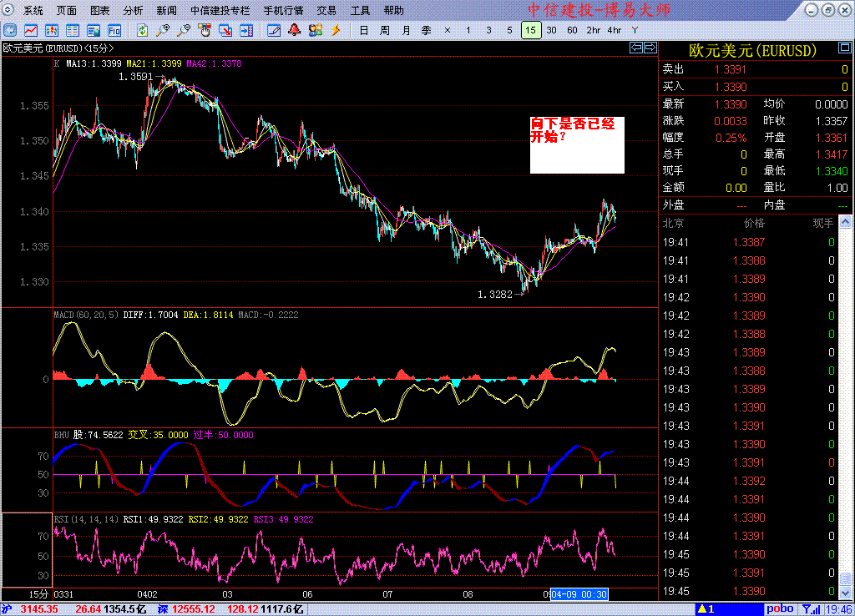Click the Y period button
This screenshot has height=616, width=855.
tap(635, 31)
